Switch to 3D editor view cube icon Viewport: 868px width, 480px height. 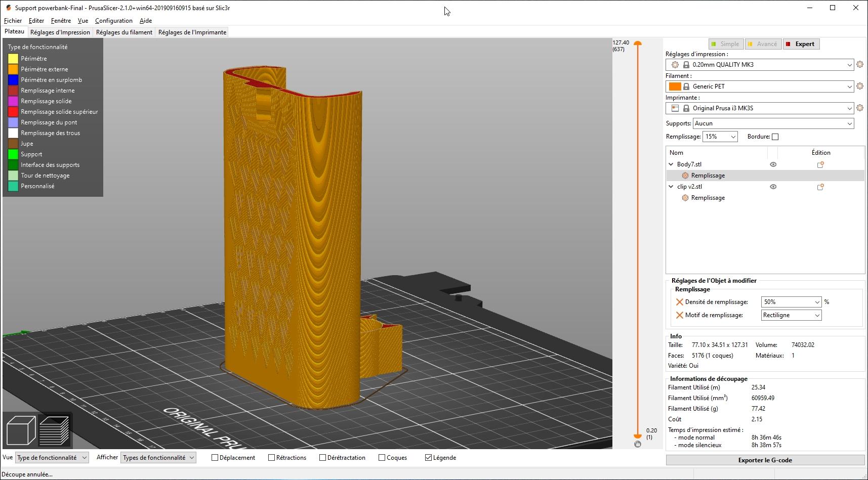click(21, 430)
